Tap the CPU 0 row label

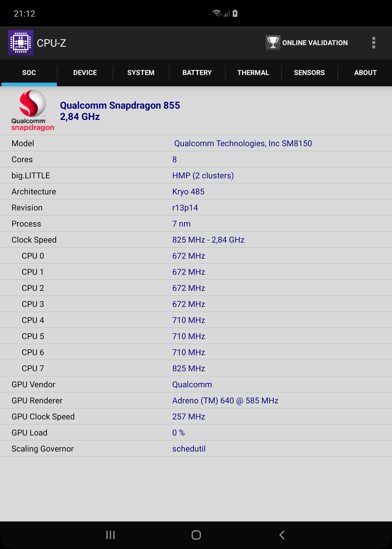[33, 256]
